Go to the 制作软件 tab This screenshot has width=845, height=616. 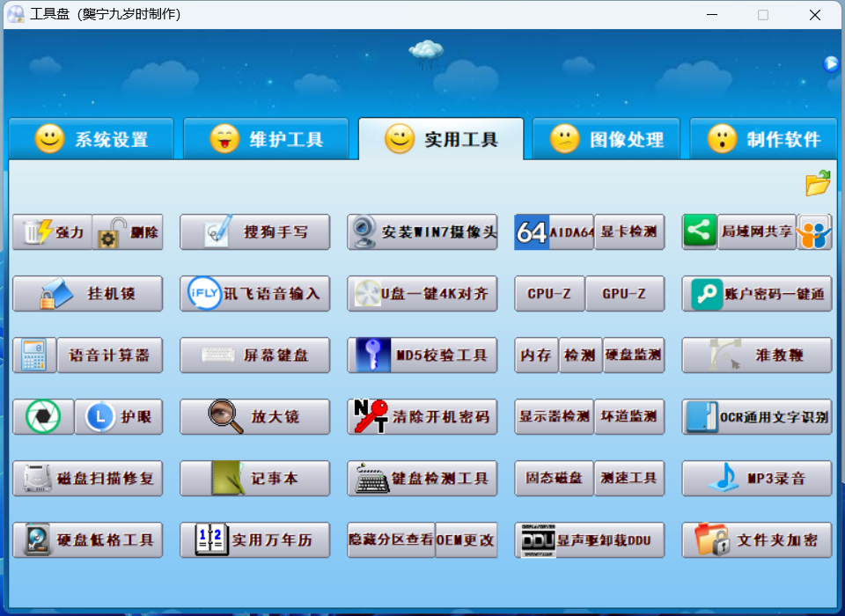pos(763,139)
